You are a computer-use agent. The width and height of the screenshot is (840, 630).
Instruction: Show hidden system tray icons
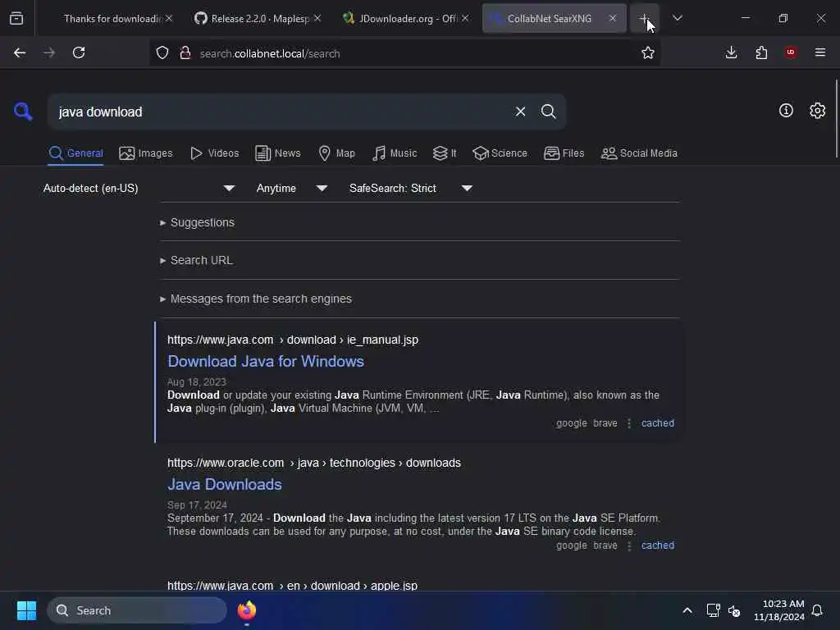click(x=687, y=610)
